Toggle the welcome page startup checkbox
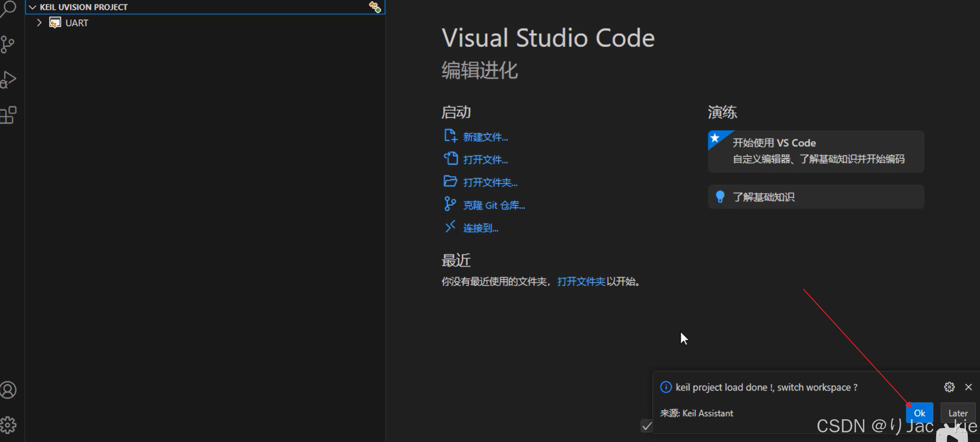980x442 pixels. click(647, 426)
